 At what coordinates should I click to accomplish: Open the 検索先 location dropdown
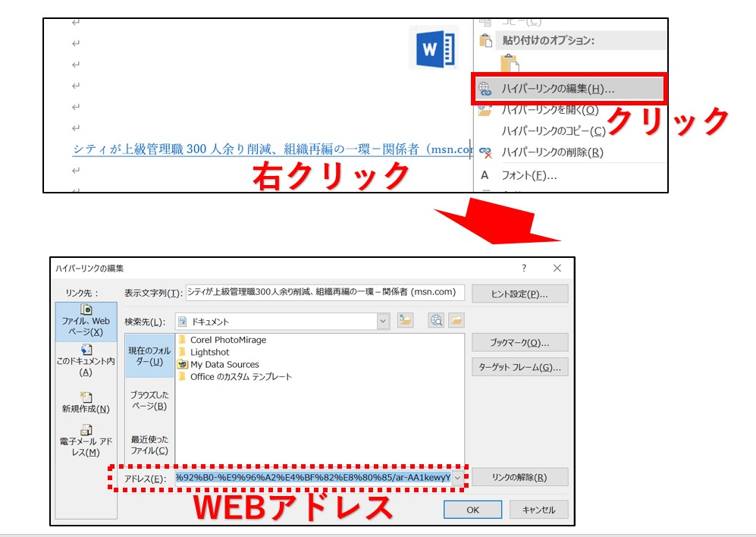(382, 321)
